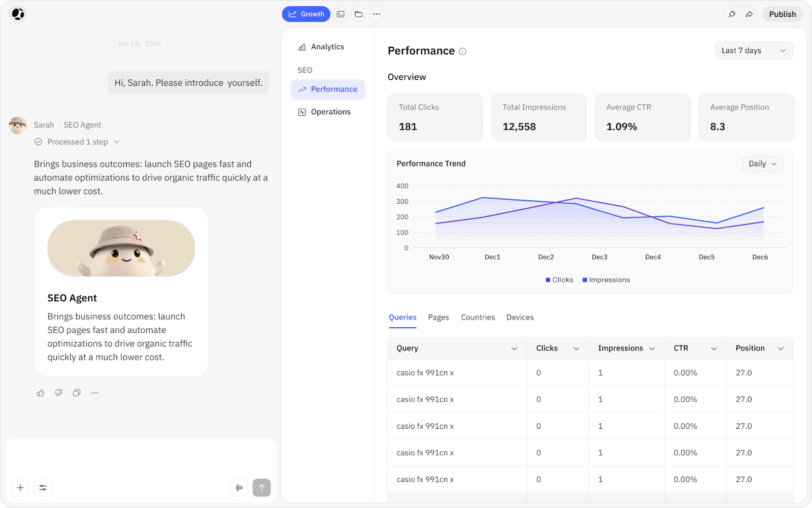Click the voice input waveform icon
The width and height of the screenshot is (812, 508).
[239, 488]
